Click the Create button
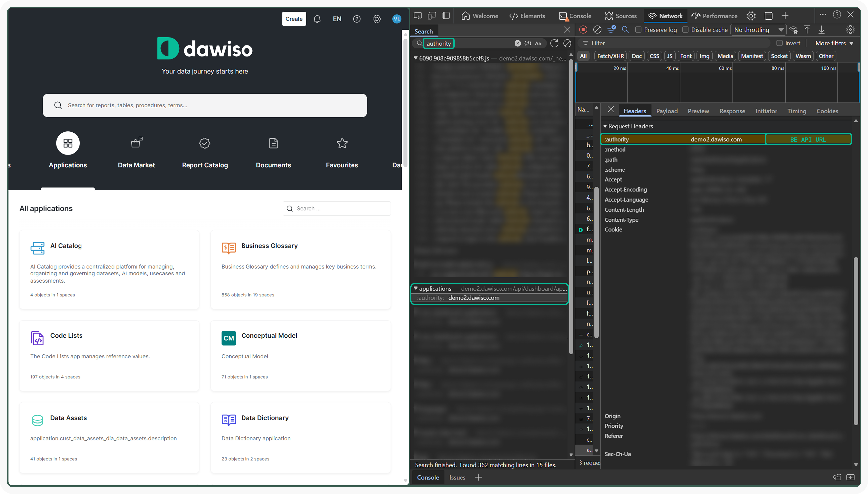 294,19
